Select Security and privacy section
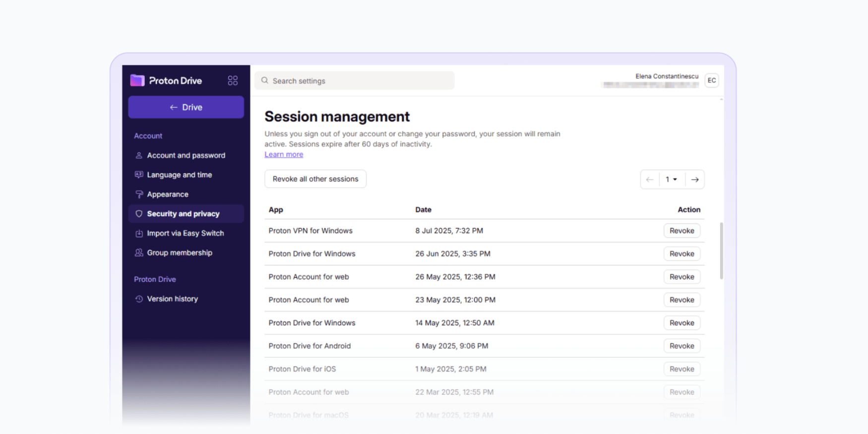The height and width of the screenshot is (434, 868). (x=186, y=214)
